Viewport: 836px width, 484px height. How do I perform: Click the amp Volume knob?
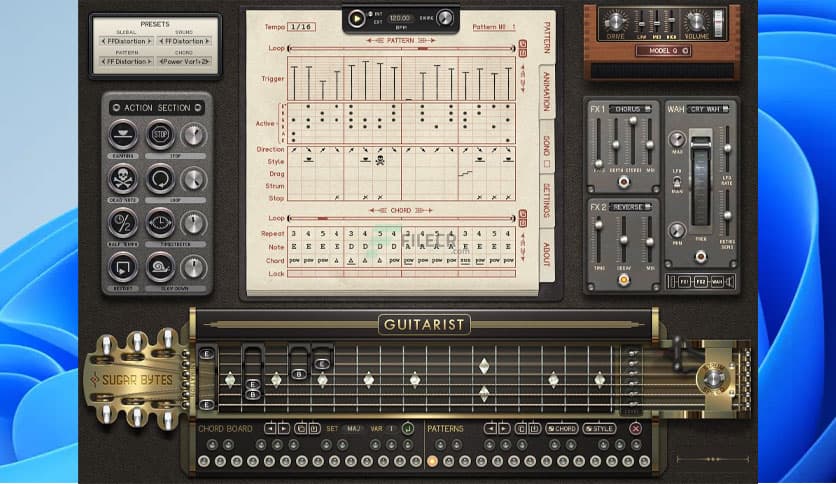coord(696,22)
